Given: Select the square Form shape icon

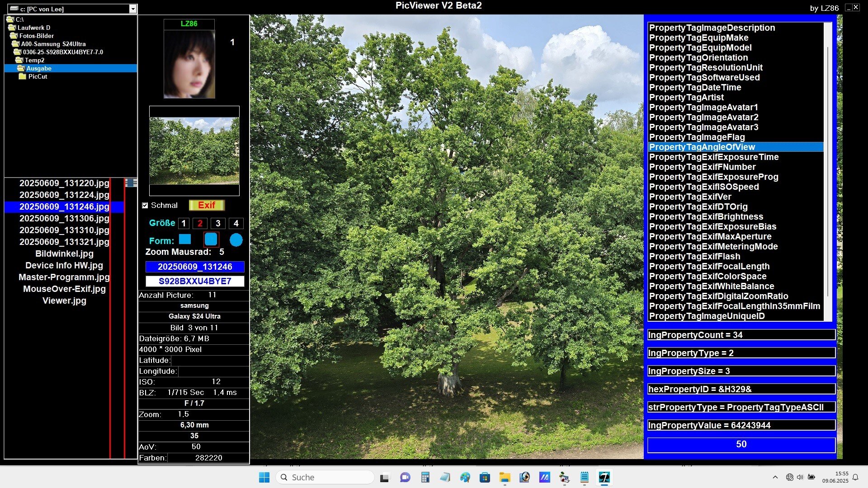Looking at the screenshot, I should (185, 239).
